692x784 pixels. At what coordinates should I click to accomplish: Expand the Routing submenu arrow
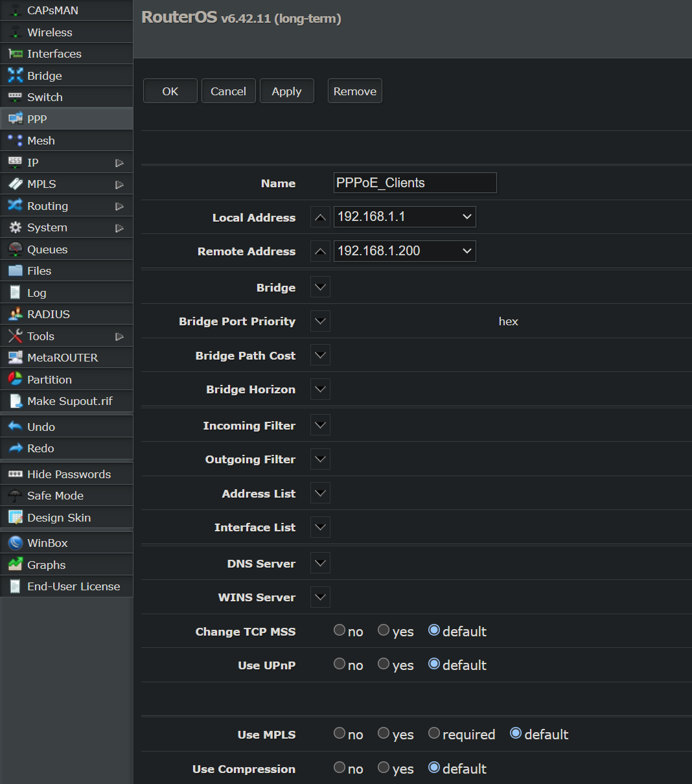pyautogui.click(x=119, y=206)
